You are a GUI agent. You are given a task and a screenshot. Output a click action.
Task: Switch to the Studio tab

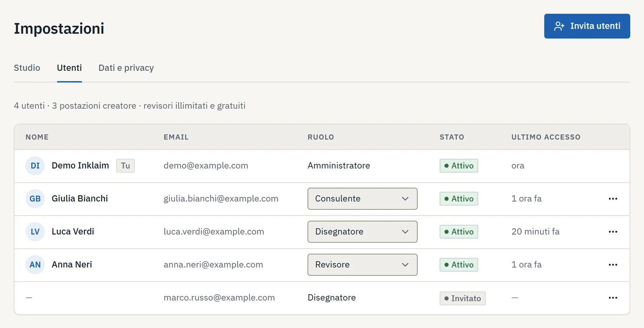click(x=27, y=68)
